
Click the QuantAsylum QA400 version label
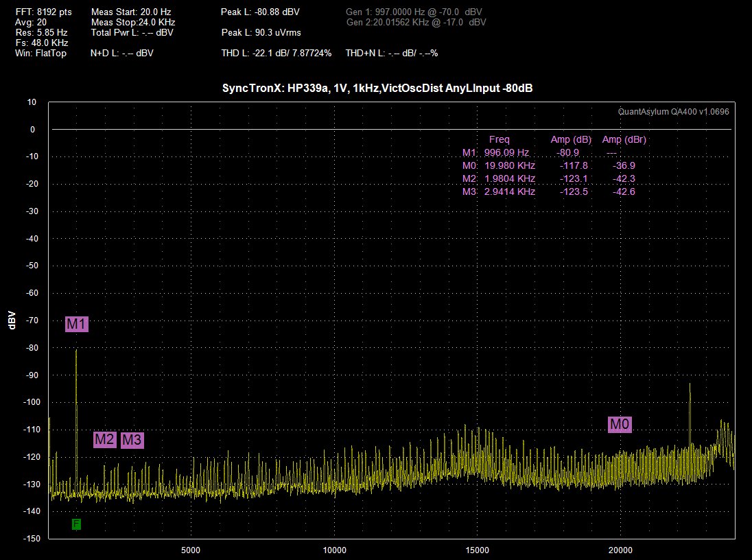(673, 112)
